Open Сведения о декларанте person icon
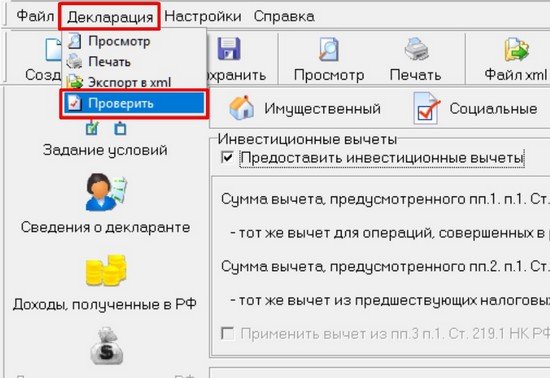This screenshot has height=378, width=550. coord(106,192)
